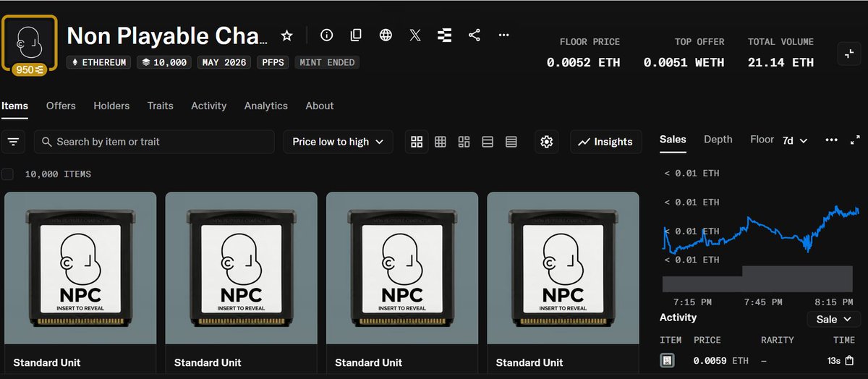Toggle the select-all items checkbox
868x379 pixels.
[x=7, y=174]
